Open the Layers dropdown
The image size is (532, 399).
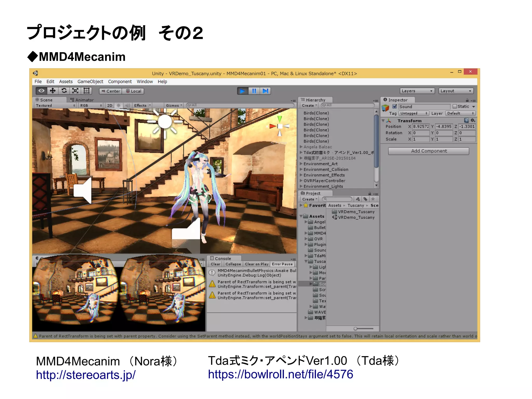pyautogui.click(x=417, y=91)
